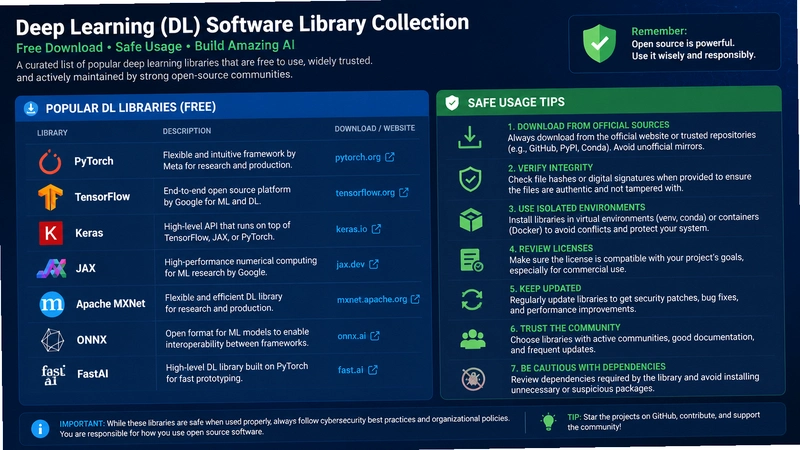Select the TensorFlow library name
Viewport: 800px width, 450px height.
point(102,197)
